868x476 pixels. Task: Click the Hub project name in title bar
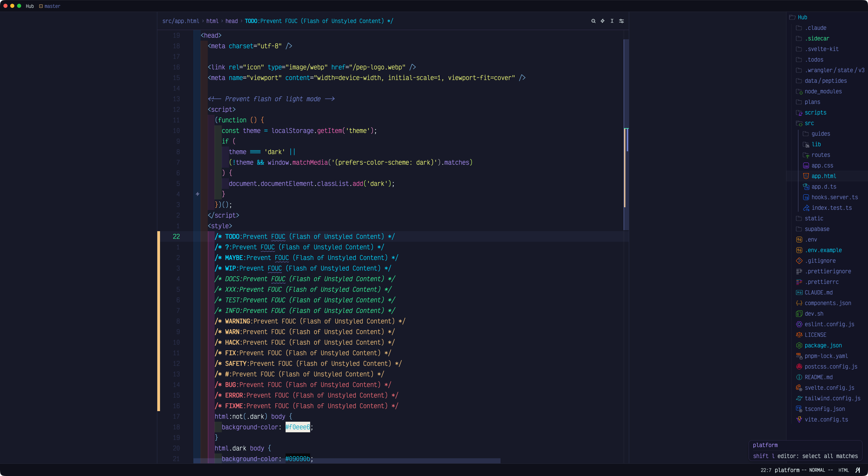click(30, 6)
